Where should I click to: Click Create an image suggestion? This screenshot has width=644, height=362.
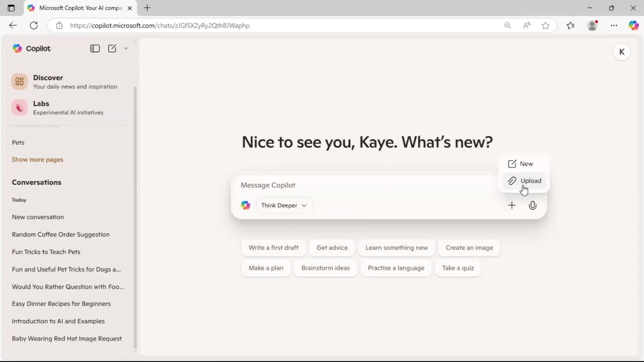(469, 248)
